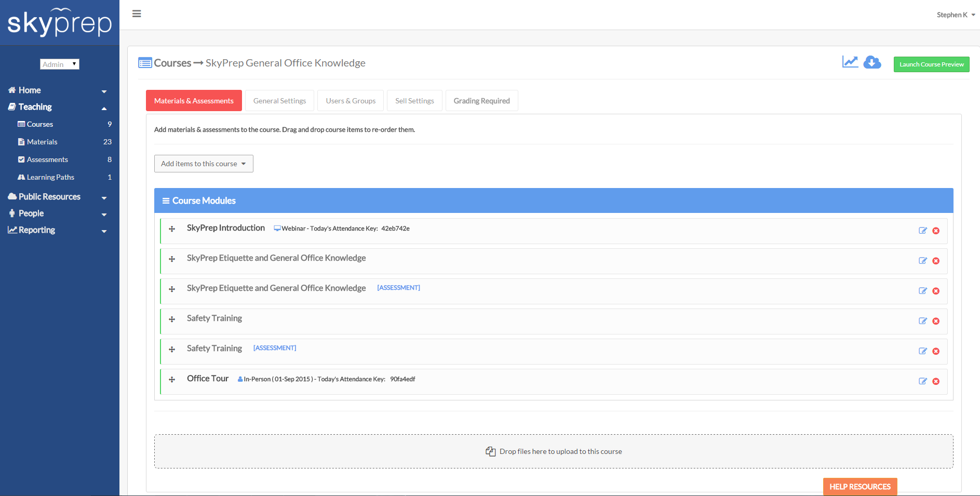Image resolution: width=980 pixels, height=496 pixels.
Task: Click move handle of Etiquette material row
Action: [x=172, y=259]
